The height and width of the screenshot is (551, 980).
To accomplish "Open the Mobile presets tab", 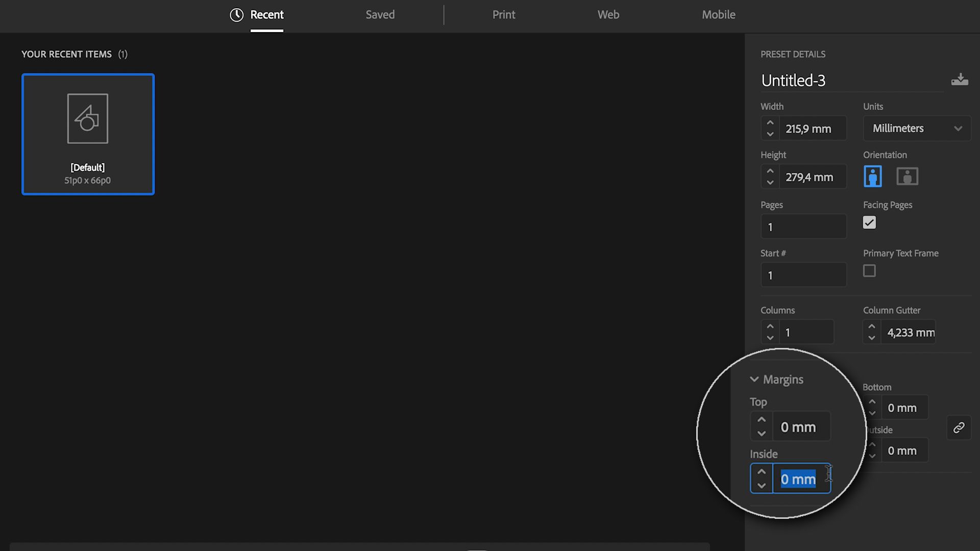I will pyautogui.click(x=719, y=15).
